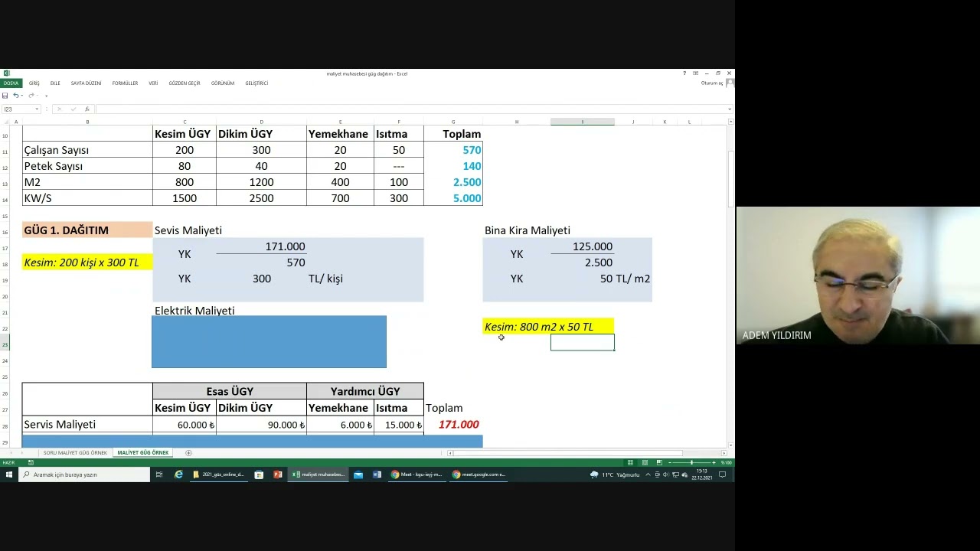
Task: Expand the formula bar
Action: tap(730, 109)
